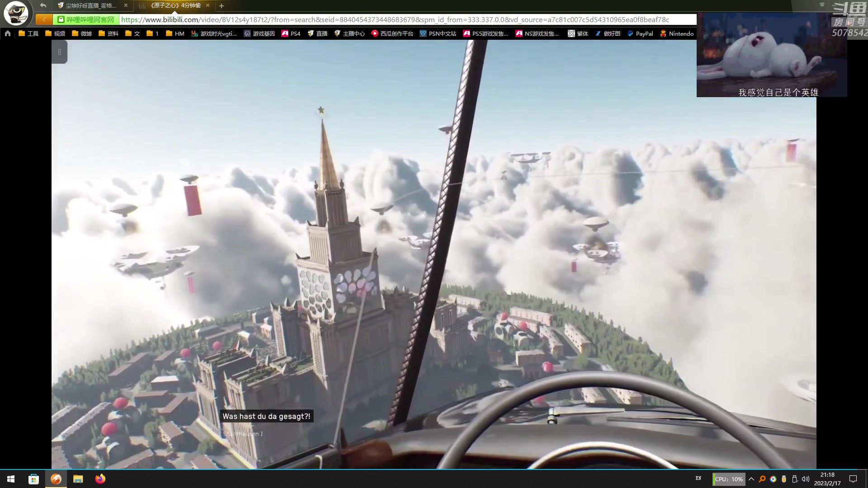
Task: Open Firefox from the taskbar
Action: tap(100, 479)
